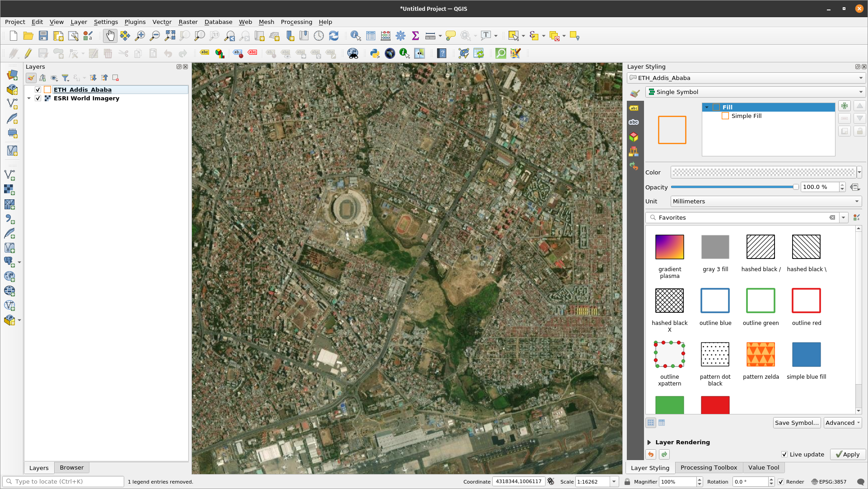Open the Vector menu

coord(162,22)
